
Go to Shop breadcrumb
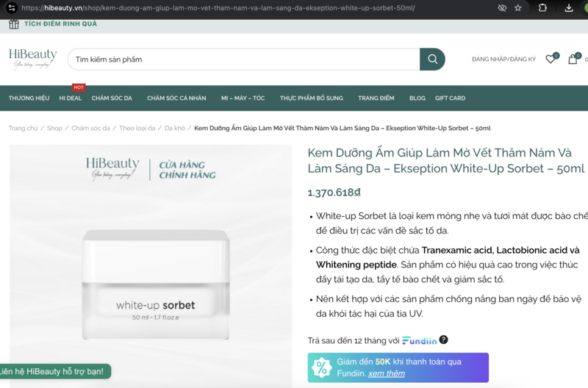54,128
